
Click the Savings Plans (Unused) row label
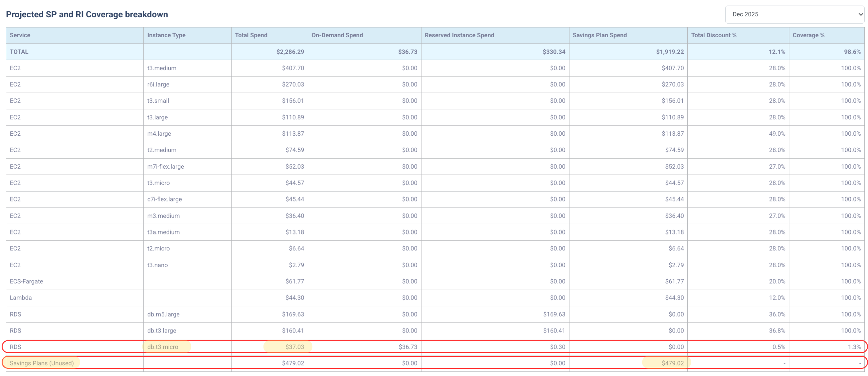pyautogui.click(x=42, y=363)
